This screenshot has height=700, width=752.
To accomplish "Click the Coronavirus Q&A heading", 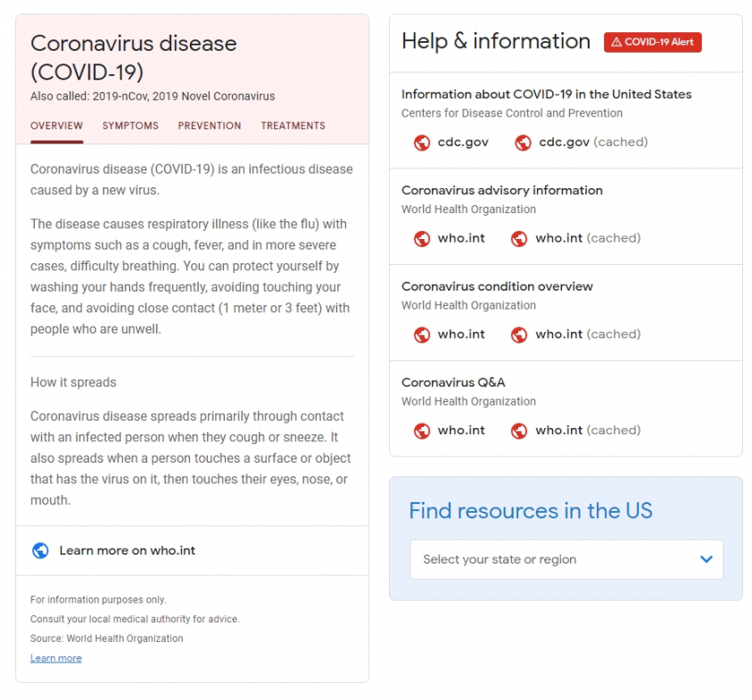I will 453,383.
